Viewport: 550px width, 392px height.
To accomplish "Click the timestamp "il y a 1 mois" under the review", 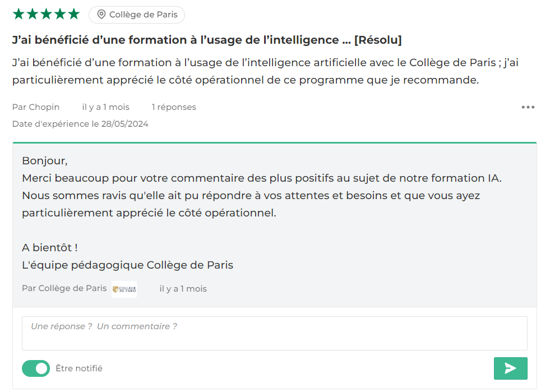I will pos(105,107).
